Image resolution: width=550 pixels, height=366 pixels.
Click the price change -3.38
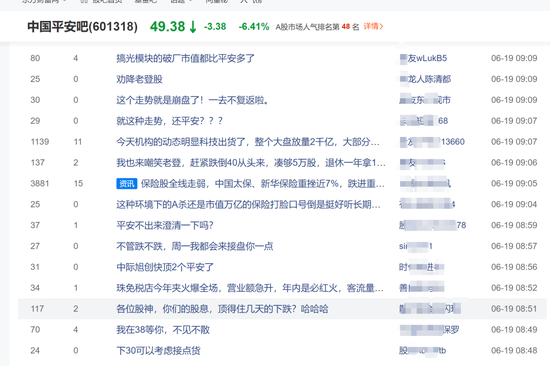point(215,27)
